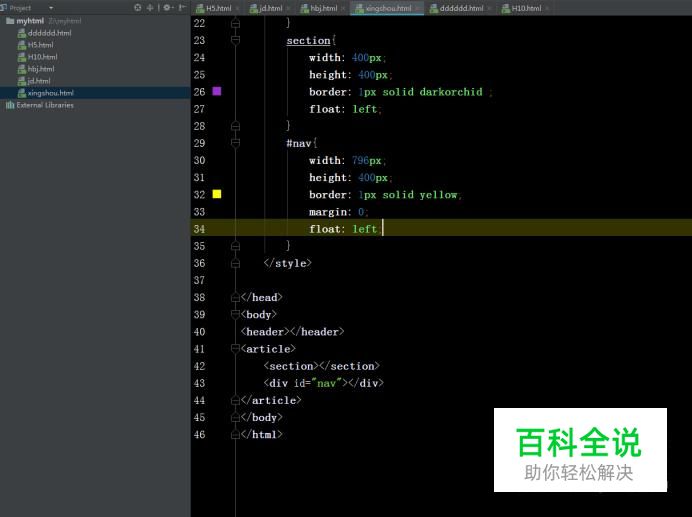Collapse the body tag fold at line 39
Viewport: 692px width, 517px height.
tap(236, 314)
